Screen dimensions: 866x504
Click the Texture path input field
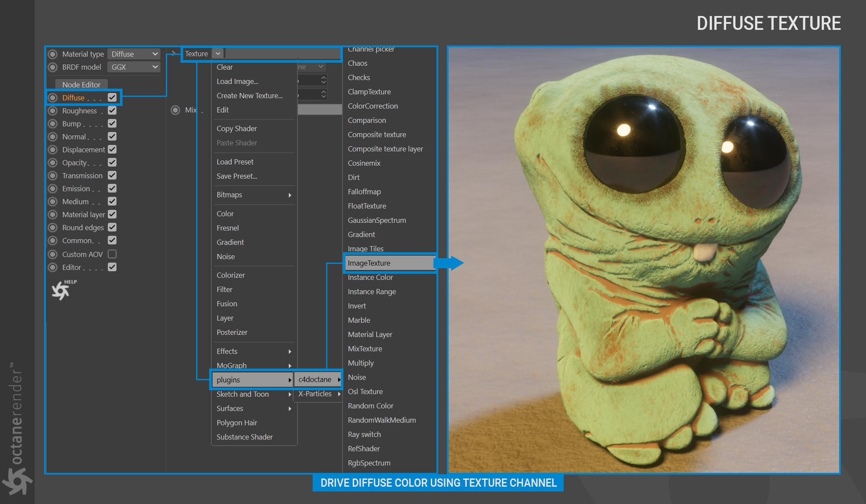tap(282, 54)
